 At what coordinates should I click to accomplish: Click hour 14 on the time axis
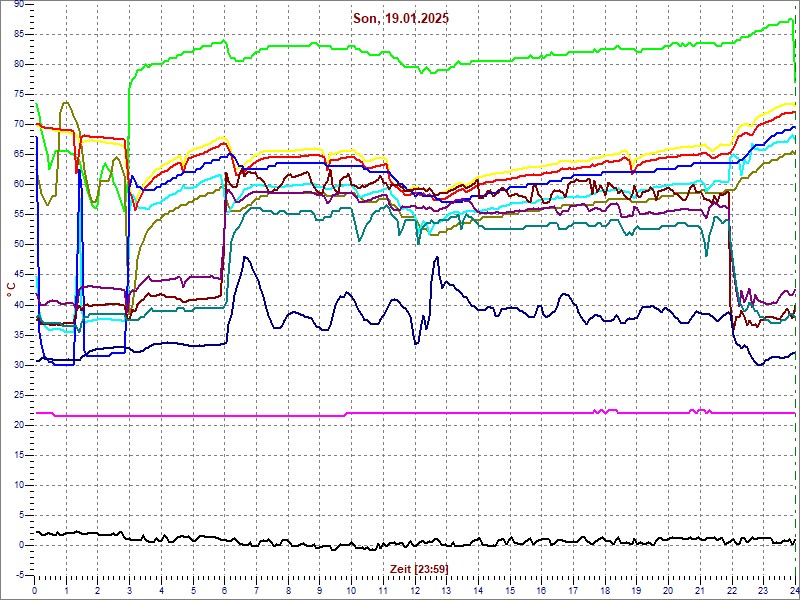pos(479,589)
